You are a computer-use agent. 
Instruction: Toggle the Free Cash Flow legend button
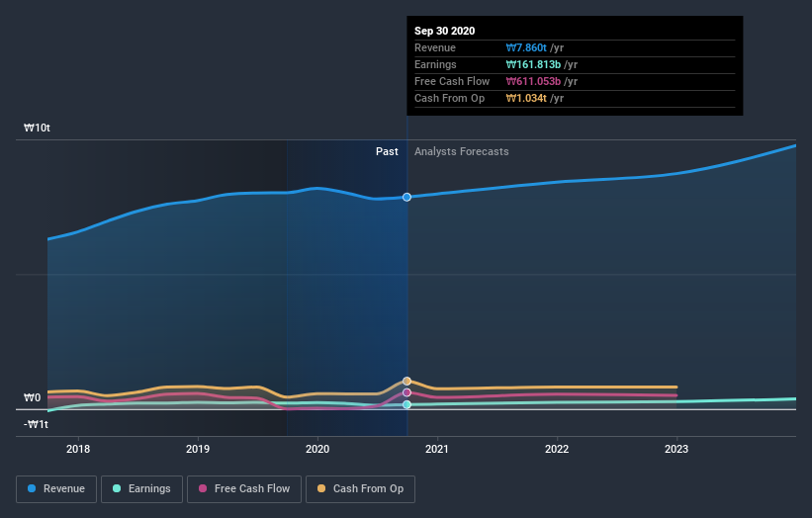click(x=244, y=489)
